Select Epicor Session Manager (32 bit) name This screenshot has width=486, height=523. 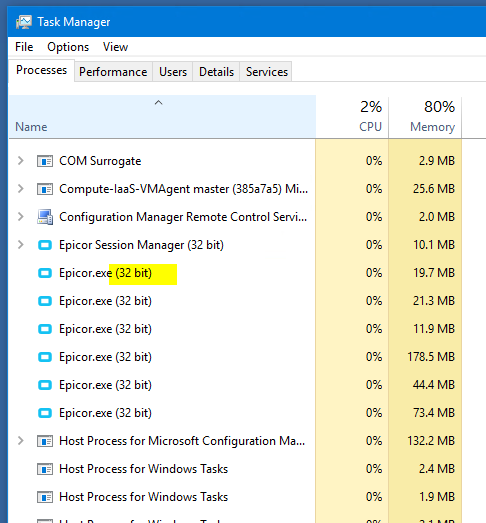[x=141, y=245]
